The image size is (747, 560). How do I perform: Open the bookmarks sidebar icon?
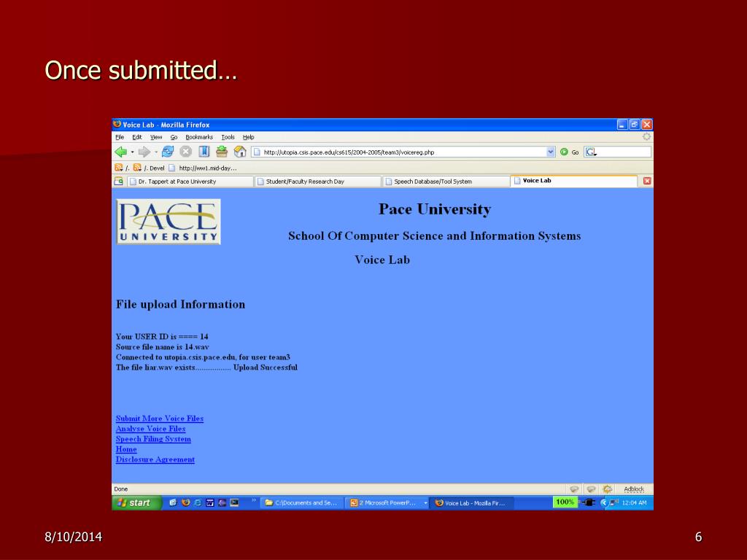204,152
